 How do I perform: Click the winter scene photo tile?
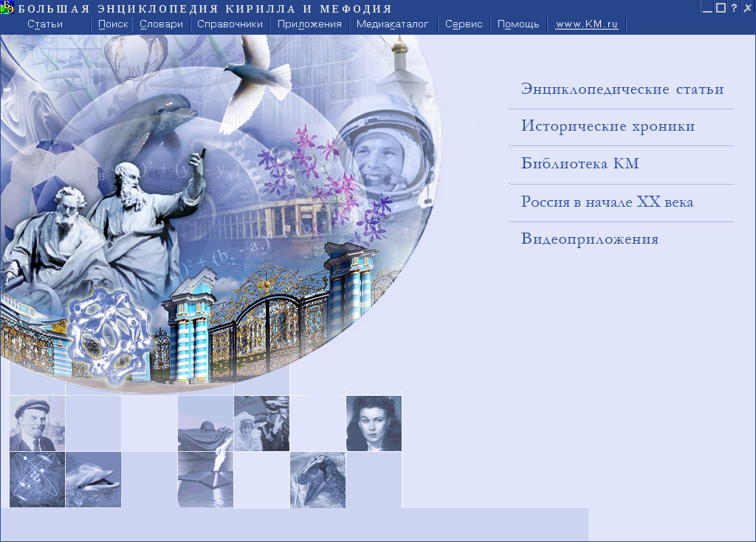click(261, 423)
